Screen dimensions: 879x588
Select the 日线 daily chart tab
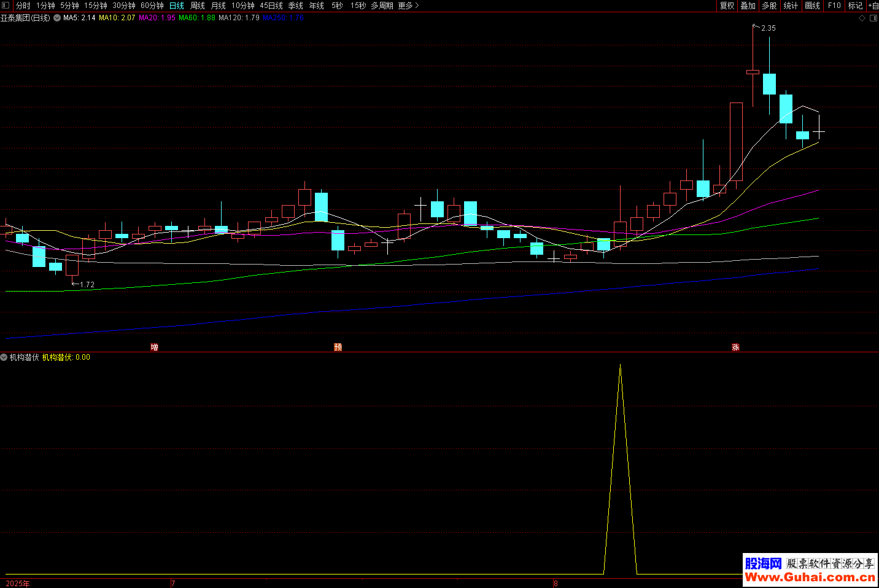(177, 6)
